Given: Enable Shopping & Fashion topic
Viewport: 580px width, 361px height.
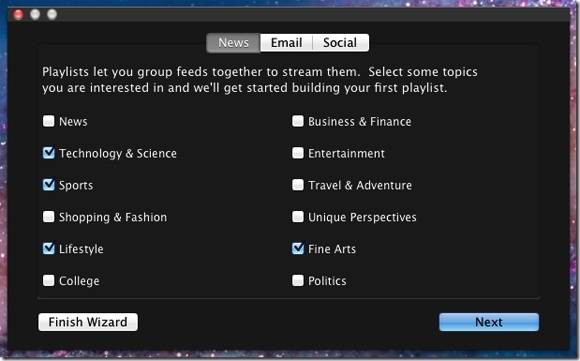Looking at the screenshot, I should click(48, 216).
